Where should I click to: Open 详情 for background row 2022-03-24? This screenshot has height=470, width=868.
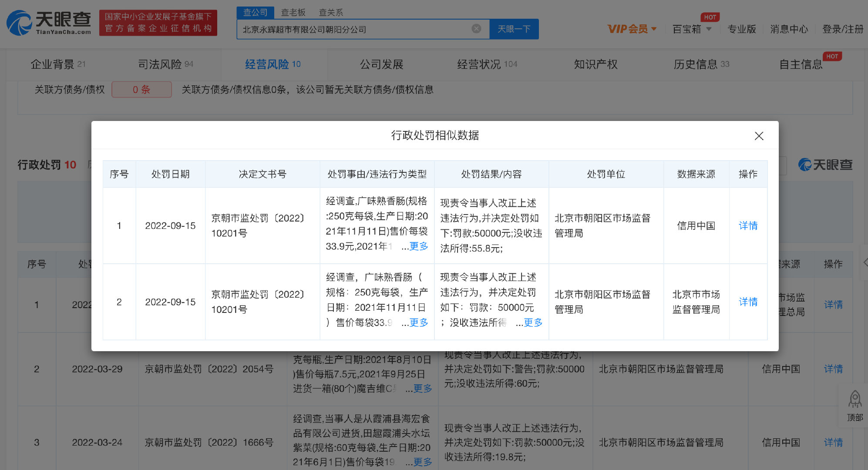click(833, 443)
